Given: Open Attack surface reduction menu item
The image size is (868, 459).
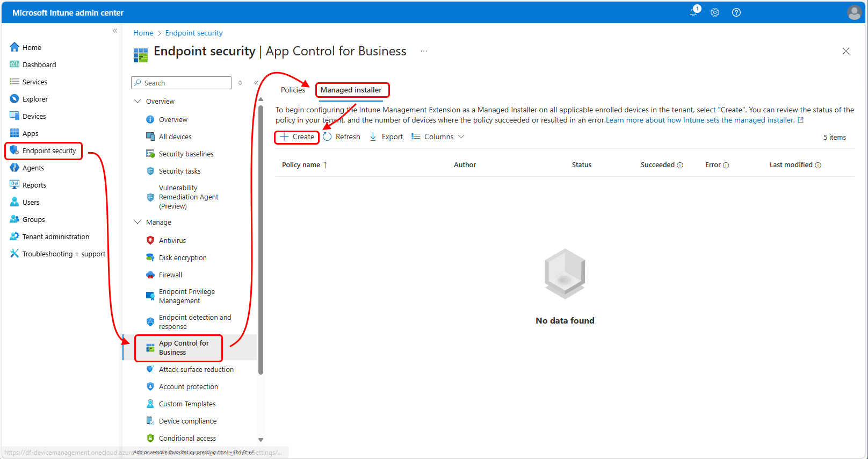Looking at the screenshot, I should (196, 370).
